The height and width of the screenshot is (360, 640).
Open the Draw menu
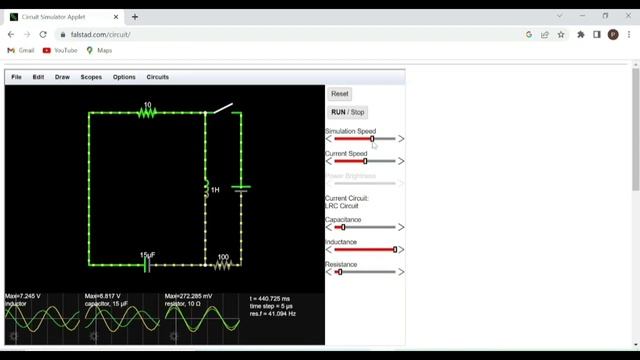[62, 77]
